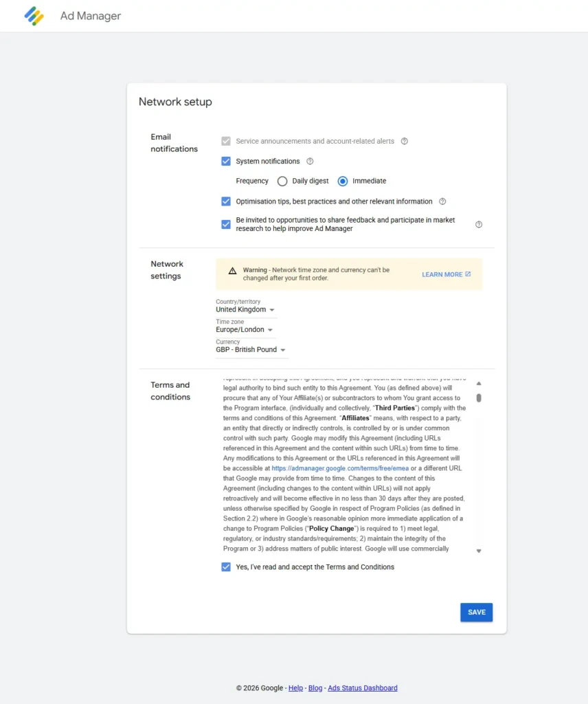Open help icon beside System notifications
Screen dimensions: 588x704
click(x=310, y=161)
